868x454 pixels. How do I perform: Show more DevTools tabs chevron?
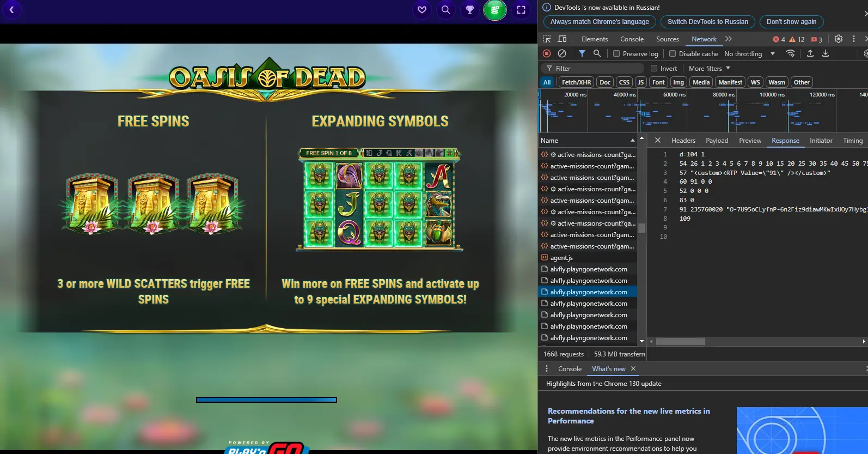[729, 39]
